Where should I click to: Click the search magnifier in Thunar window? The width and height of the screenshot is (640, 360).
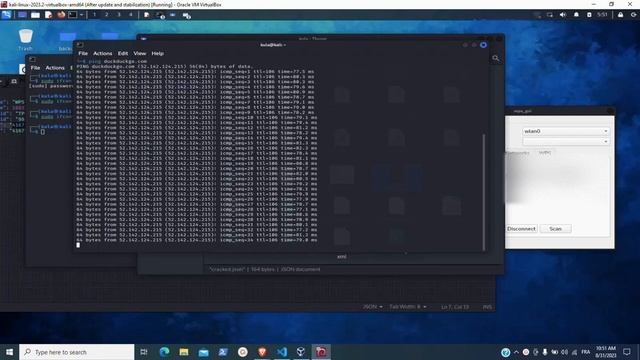(x=496, y=58)
